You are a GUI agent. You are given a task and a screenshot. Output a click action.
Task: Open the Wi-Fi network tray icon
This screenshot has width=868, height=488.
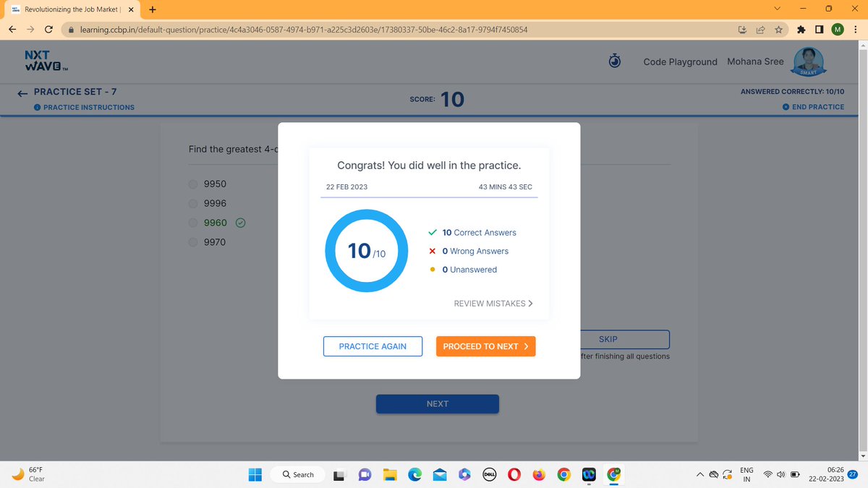[x=769, y=475]
